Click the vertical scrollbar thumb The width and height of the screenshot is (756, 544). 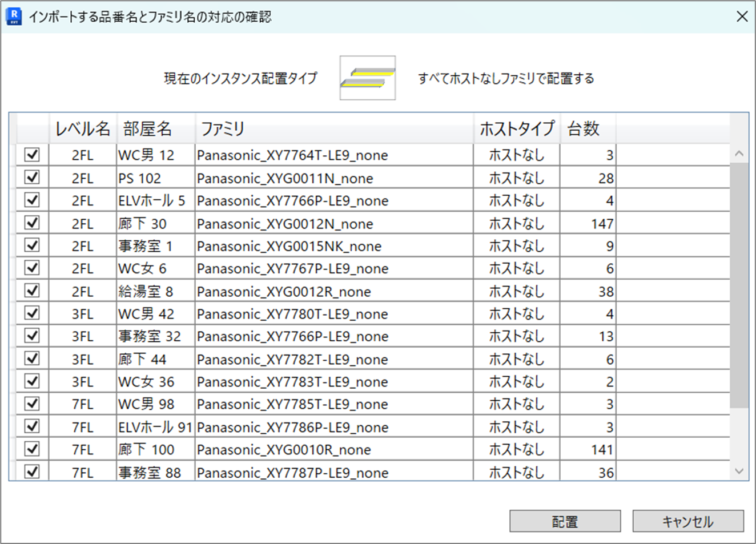pos(739,285)
